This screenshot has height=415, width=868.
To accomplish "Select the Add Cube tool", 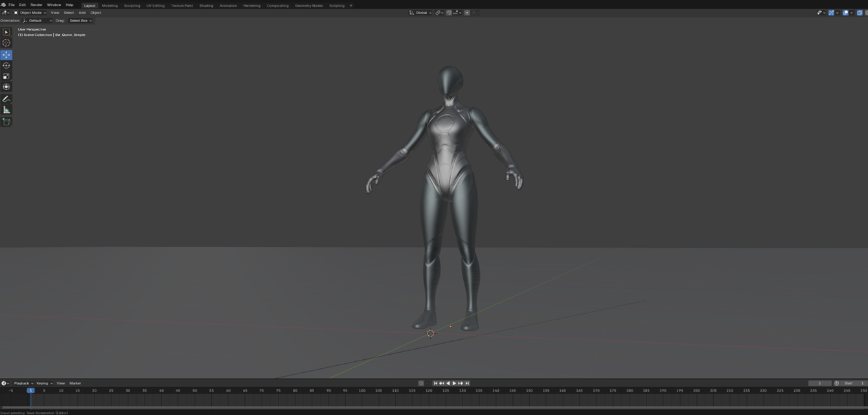I will [x=6, y=122].
